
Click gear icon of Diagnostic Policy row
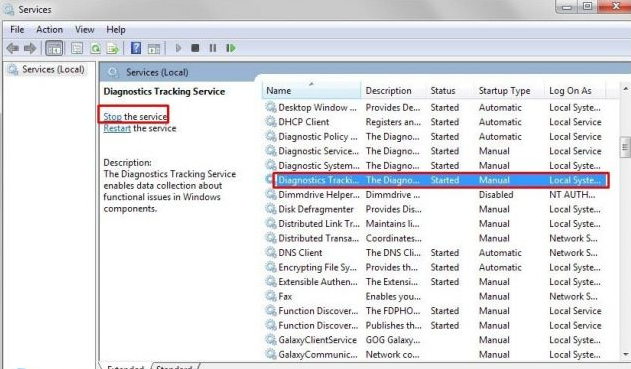pos(271,136)
